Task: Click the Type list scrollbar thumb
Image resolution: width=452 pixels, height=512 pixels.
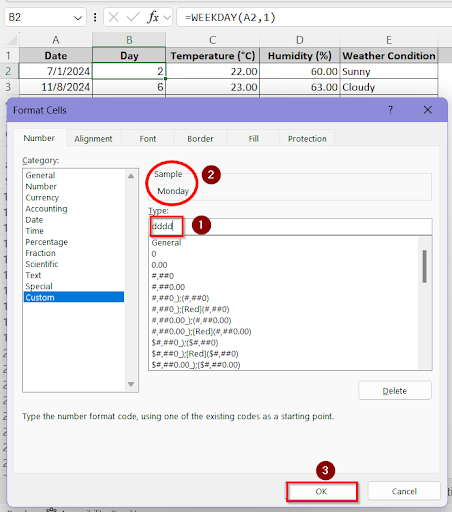Action: click(424, 266)
